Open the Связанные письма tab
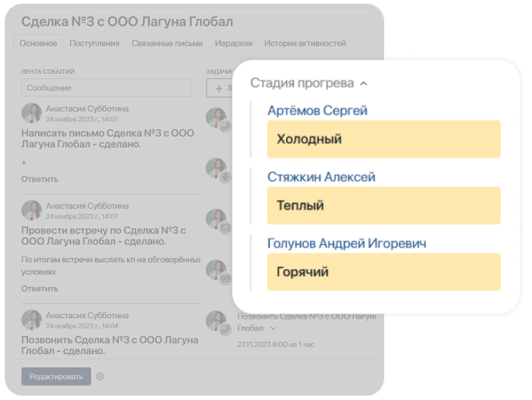This screenshot has width=532, height=400. (167, 43)
